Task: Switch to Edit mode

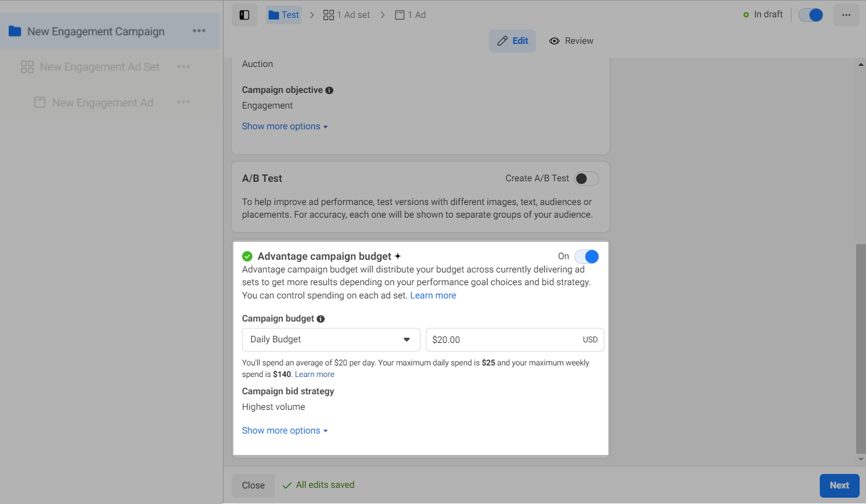Action: click(512, 41)
